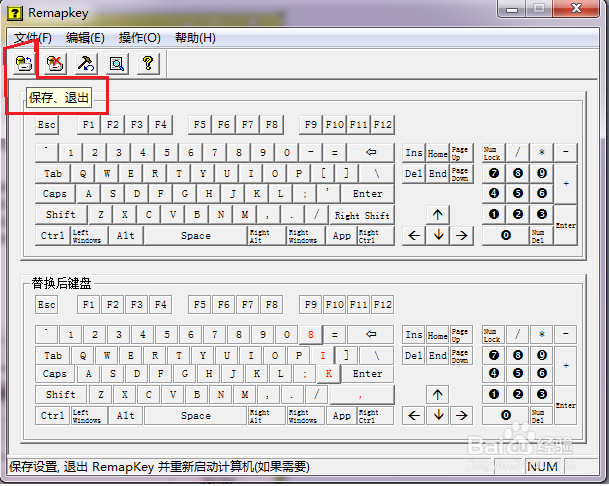Viewport: 609px width, 486px height.
Task: Select Tab key in the 替换后键盘 panel
Action: 53,355
